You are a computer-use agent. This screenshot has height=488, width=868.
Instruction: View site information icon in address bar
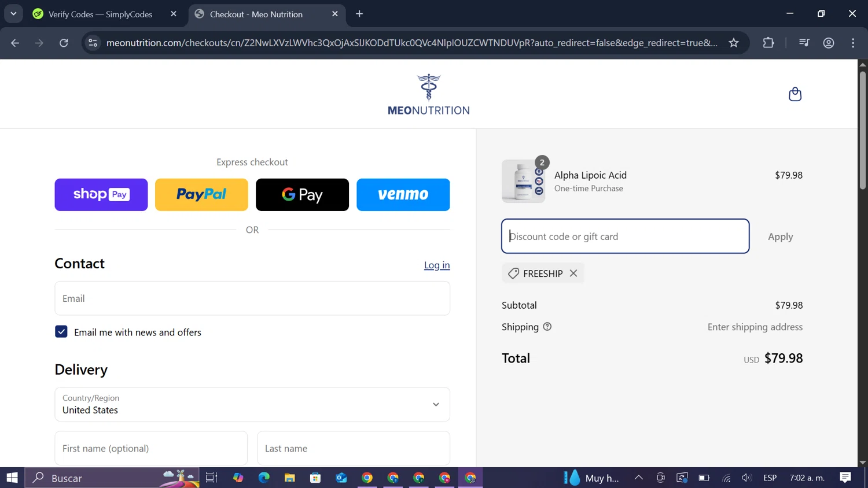93,43
